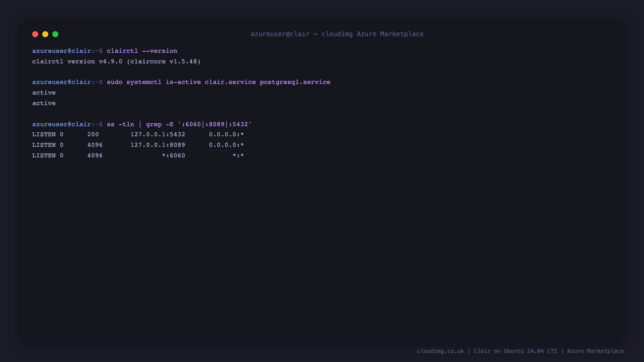Click the '0.0.0.0:*' in the 8089 row
This screenshot has height=362, width=644.
coord(226,145)
